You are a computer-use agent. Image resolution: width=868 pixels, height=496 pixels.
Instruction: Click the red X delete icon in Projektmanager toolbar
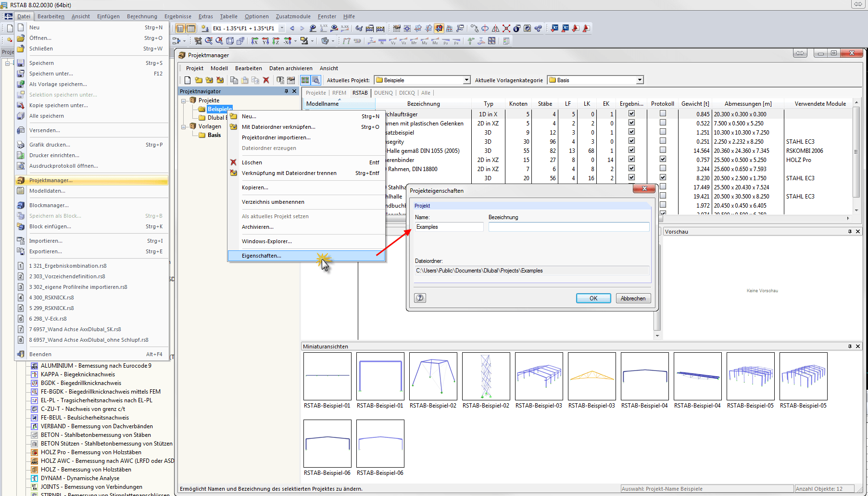pos(266,80)
